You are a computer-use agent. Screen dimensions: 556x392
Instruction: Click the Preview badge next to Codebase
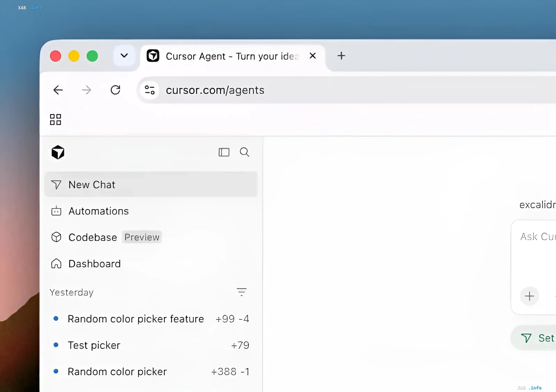tap(142, 237)
